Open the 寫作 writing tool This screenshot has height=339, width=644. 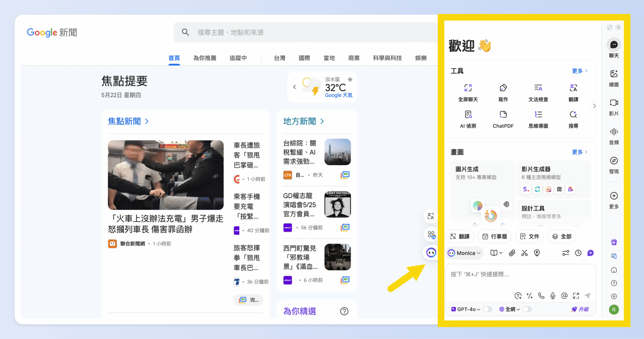[x=503, y=93]
